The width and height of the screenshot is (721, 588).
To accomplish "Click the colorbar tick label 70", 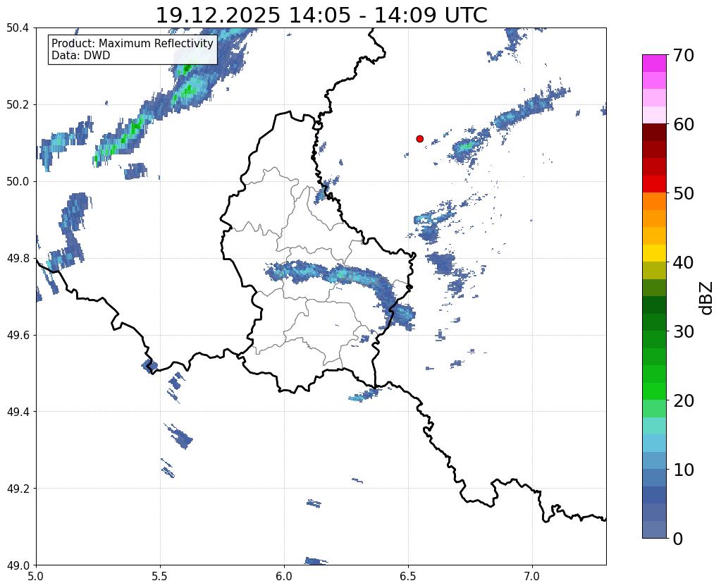I will [684, 55].
